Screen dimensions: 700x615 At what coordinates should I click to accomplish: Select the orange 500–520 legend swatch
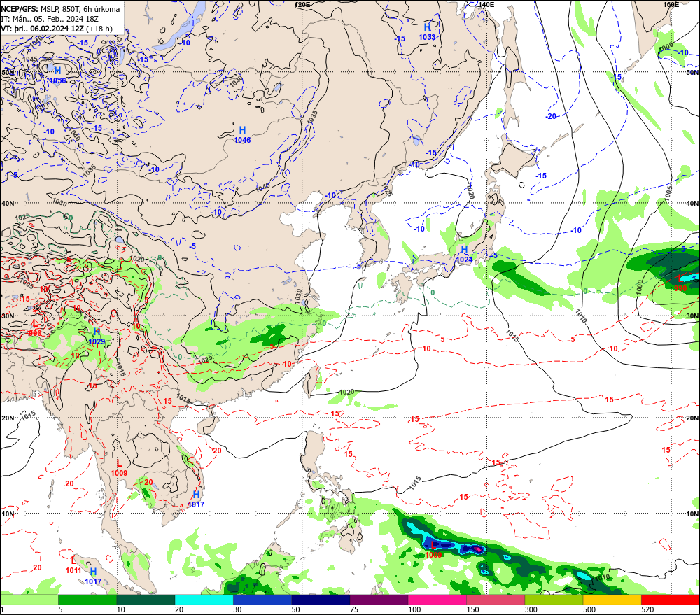pos(612,600)
